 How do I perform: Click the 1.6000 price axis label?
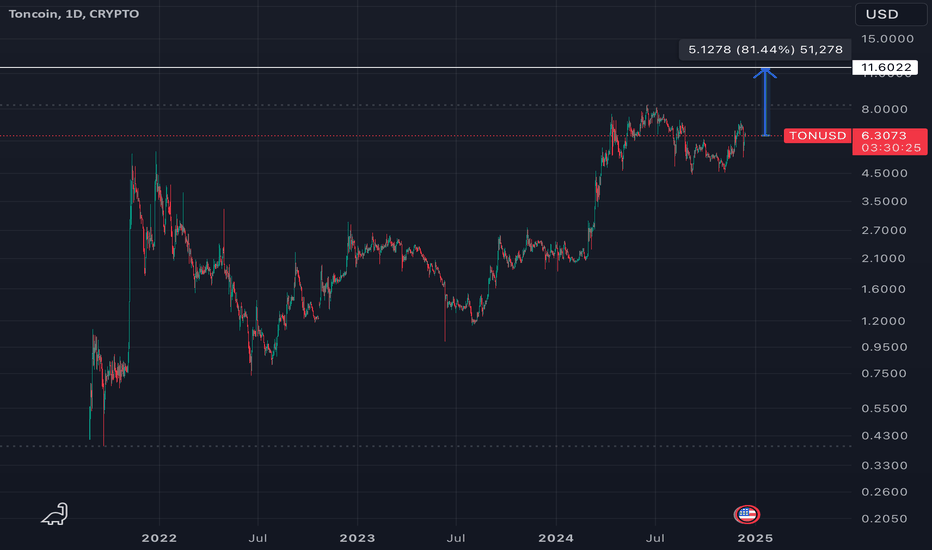884,290
